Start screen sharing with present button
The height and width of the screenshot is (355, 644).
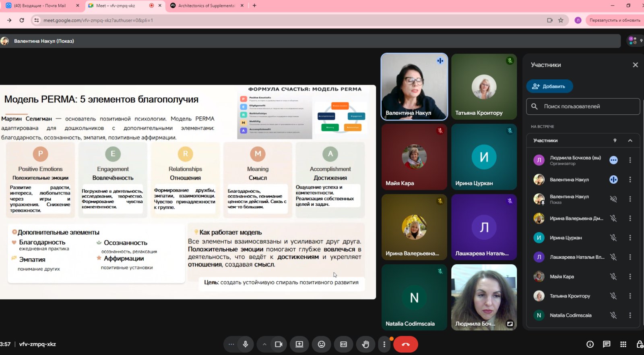[x=299, y=344]
